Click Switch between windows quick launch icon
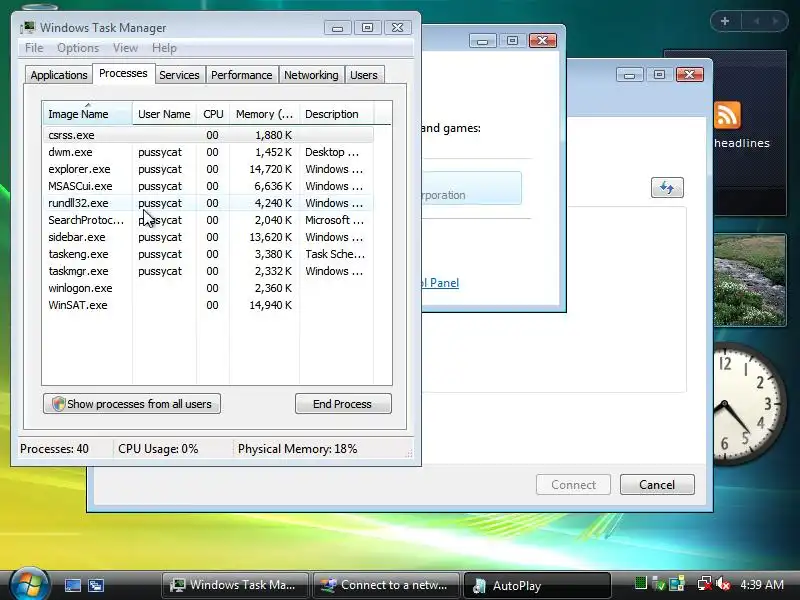The height and width of the screenshot is (600, 800). point(96,585)
